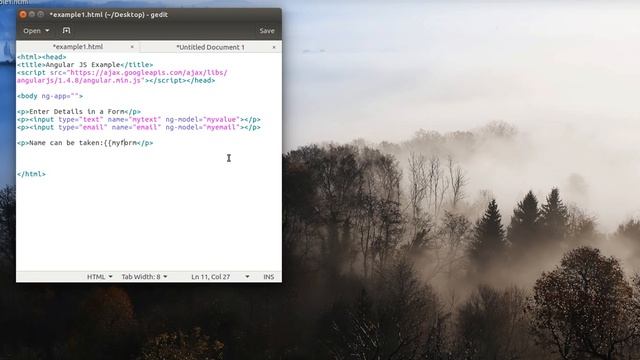Close the *example1.html tab
The image size is (640, 360).
[132, 47]
